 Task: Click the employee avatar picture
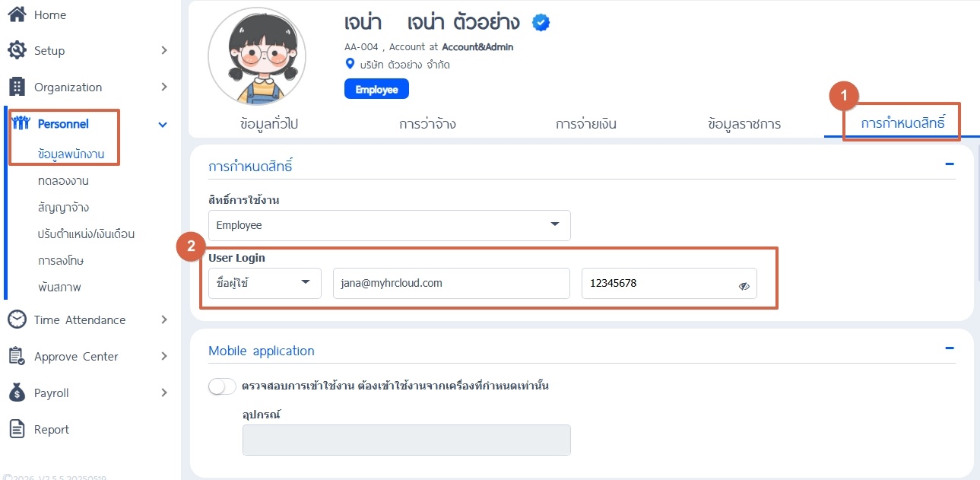click(x=257, y=56)
